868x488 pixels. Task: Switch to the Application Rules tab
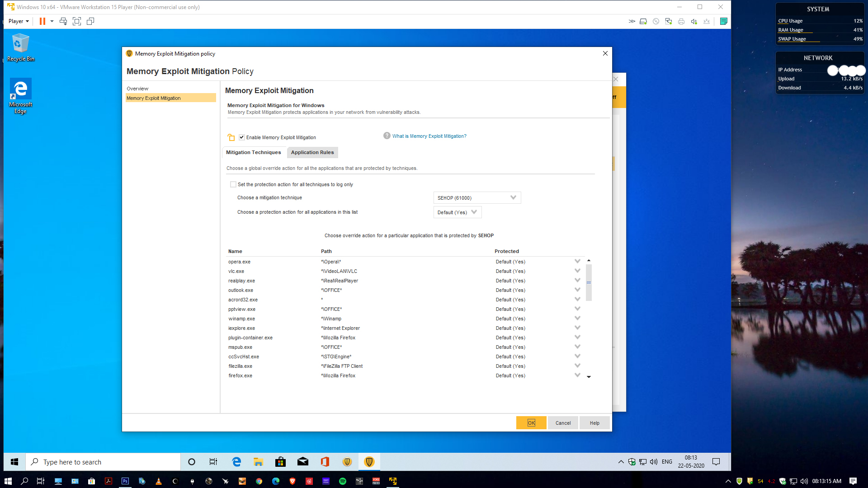tap(312, 152)
